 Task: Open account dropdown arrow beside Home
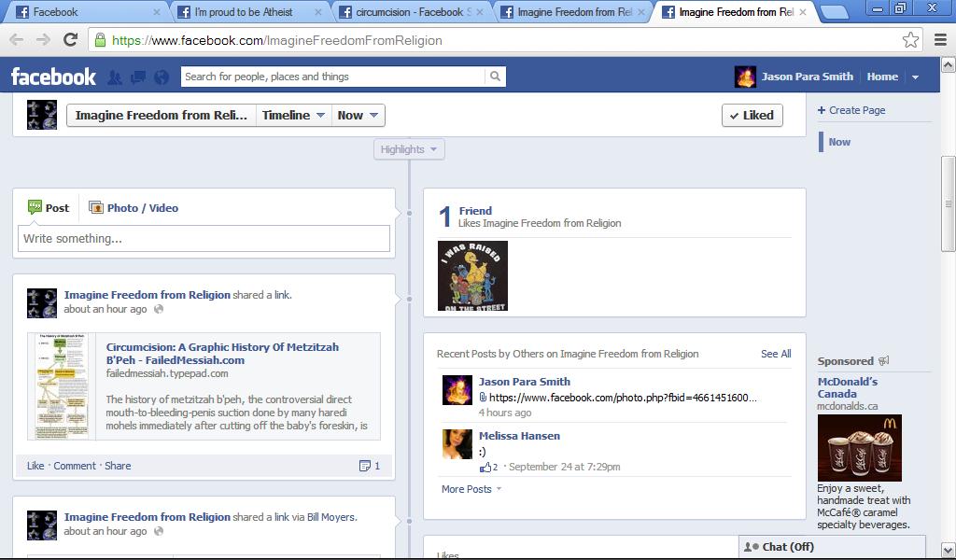[915, 77]
